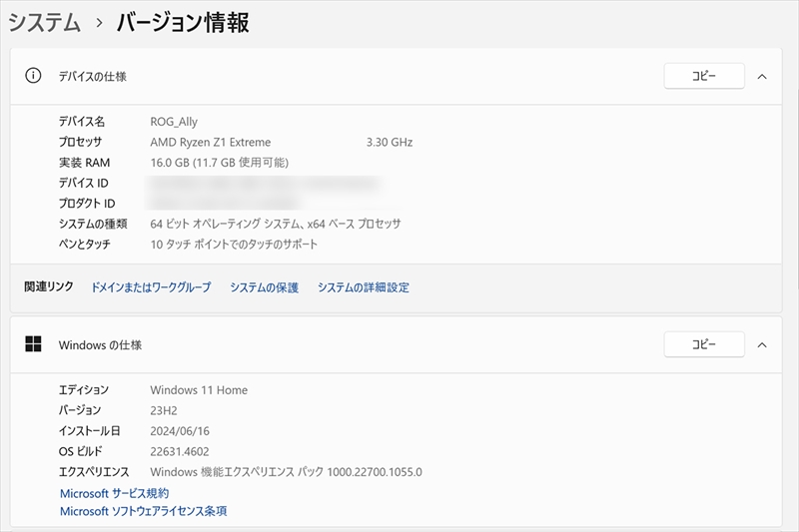Go back to システム breadcrumb

[44, 23]
